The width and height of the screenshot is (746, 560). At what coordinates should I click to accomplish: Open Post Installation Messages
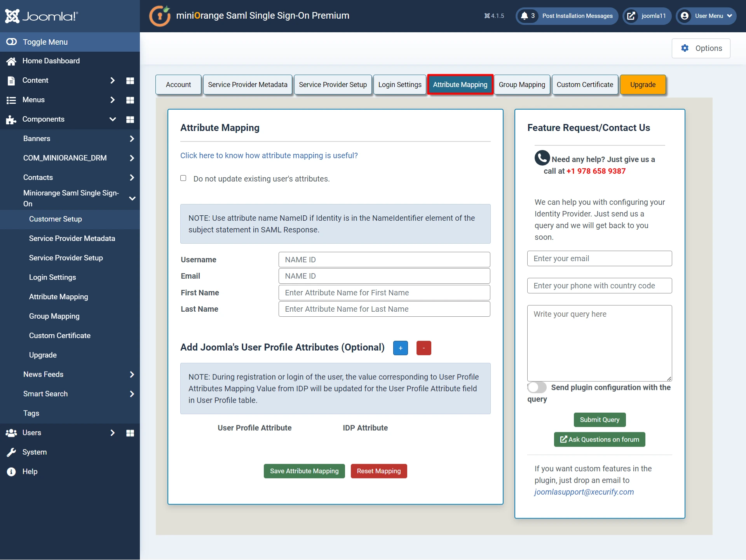pyautogui.click(x=567, y=16)
